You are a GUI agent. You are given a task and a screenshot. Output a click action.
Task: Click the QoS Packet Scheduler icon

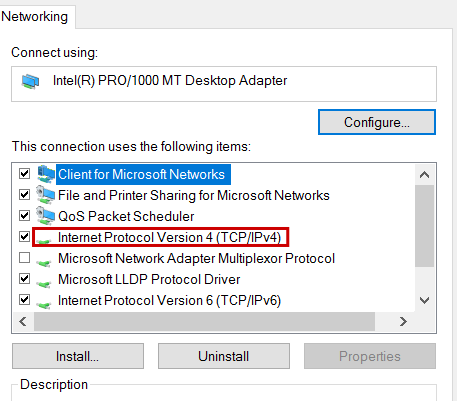[46, 216]
